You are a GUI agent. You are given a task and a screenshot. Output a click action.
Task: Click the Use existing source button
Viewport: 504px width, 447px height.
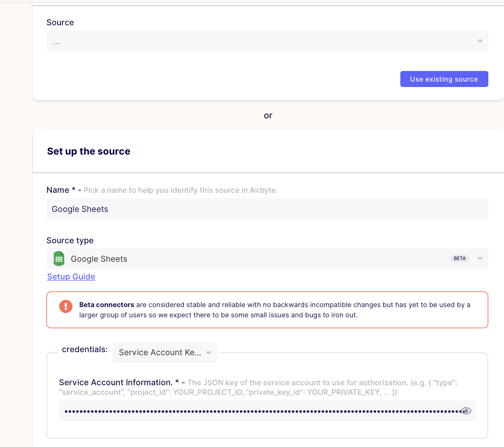tap(444, 79)
